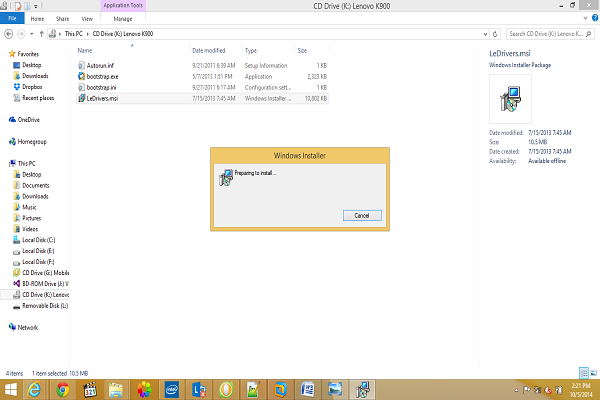Launch Google Chrome from the taskbar
Screen dimensions: 600x400
click(x=63, y=390)
